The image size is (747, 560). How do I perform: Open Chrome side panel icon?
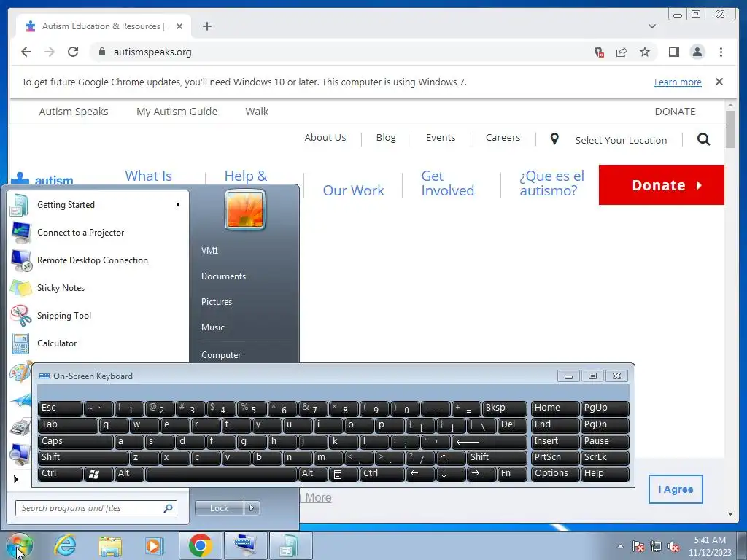click(673, 52)
